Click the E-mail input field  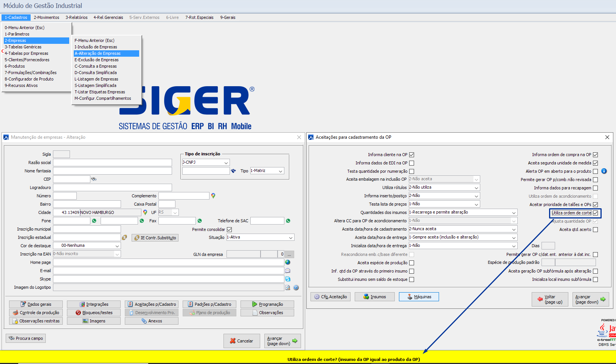169,271
